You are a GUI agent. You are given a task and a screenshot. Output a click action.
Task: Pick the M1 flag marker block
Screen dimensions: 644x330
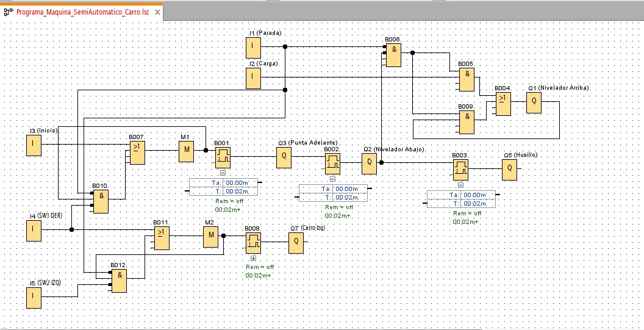click(186, 150)
